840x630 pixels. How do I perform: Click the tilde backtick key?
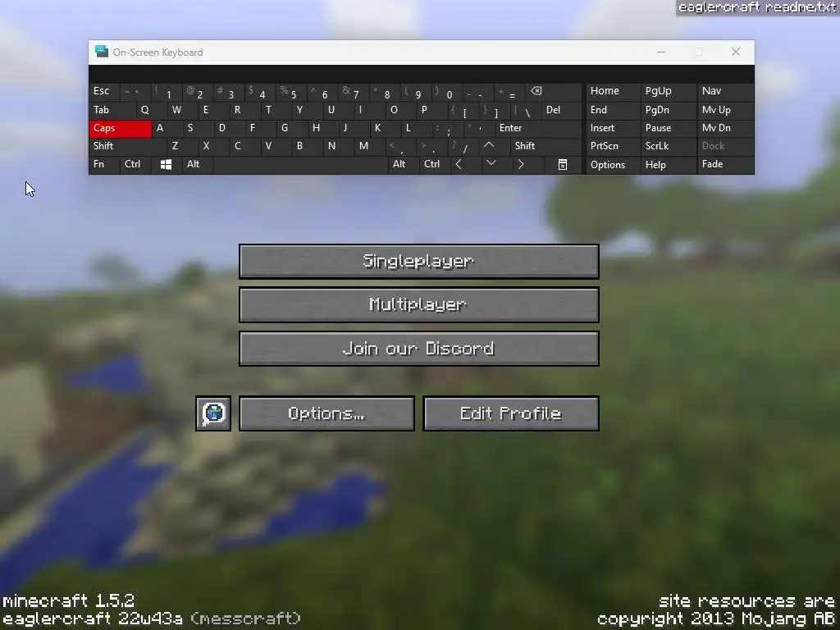click(135, 92)
